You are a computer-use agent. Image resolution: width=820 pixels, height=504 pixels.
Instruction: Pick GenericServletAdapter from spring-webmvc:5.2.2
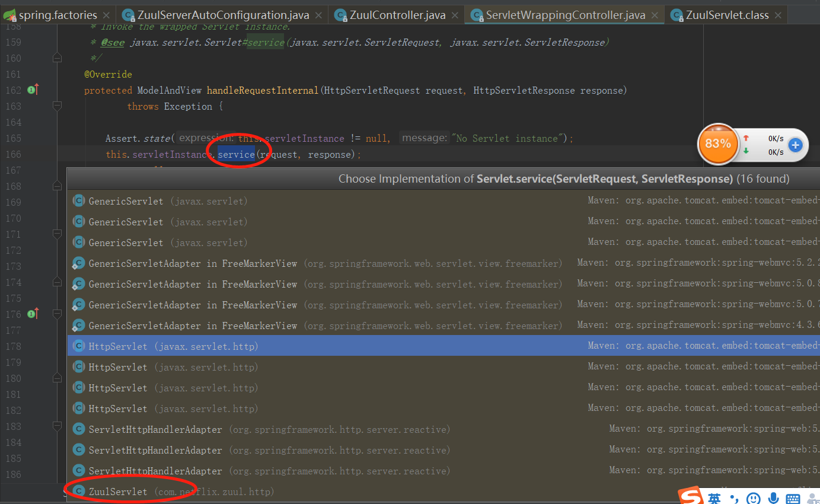tap(443, 263)
